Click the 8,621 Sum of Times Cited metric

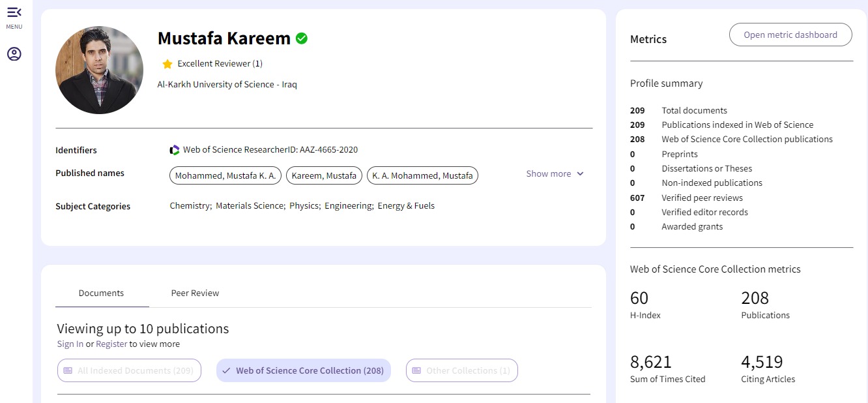(x=668, y=368)
